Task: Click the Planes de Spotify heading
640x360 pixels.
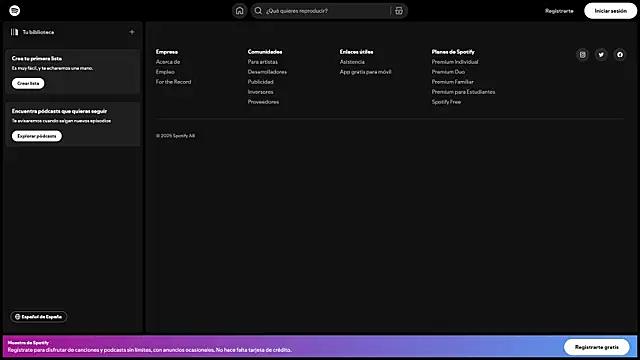Action: point(453,52)
